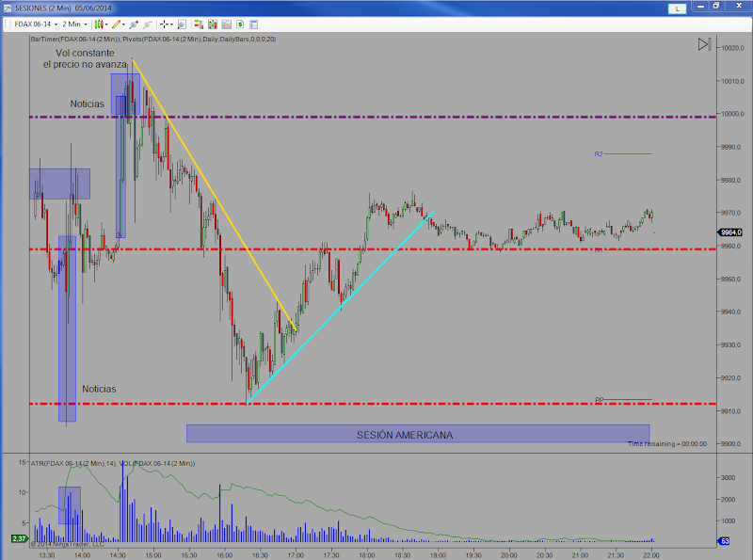Click the chart style candlestick icon
753x560 pixels.
99,24
